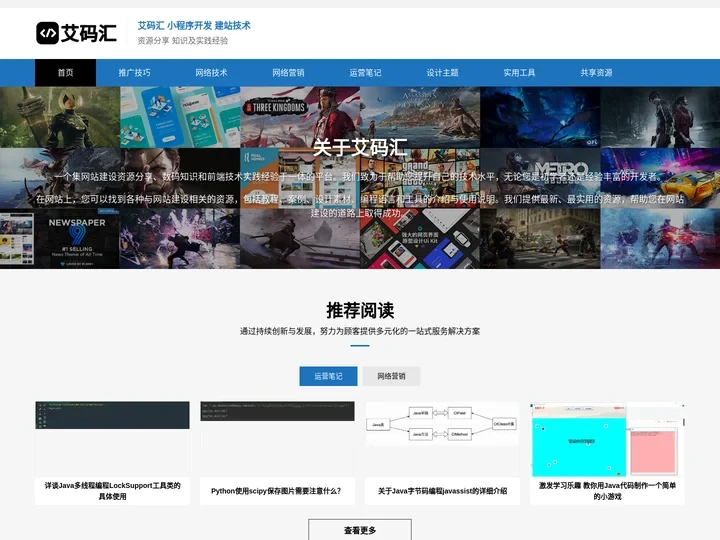Go to the 共享资源 section
This screenshot has height=540, width=720.
(x=596, y=73)
